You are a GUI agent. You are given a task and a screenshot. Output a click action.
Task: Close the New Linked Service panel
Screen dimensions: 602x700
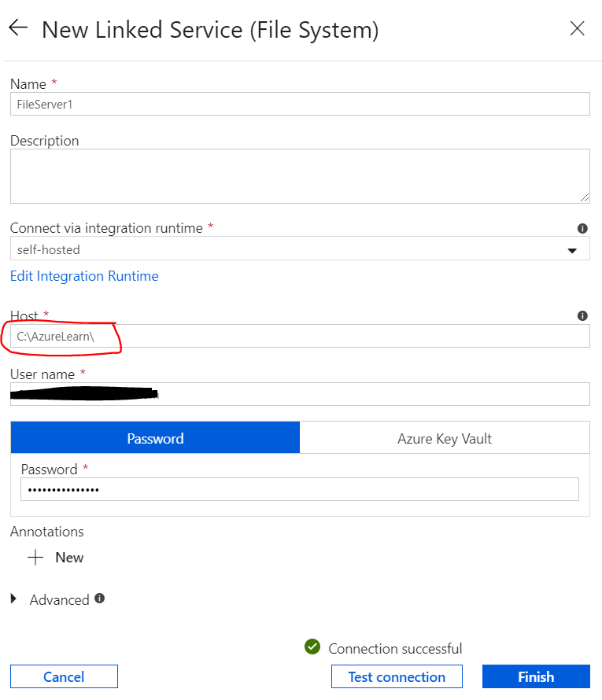(577, 28)
